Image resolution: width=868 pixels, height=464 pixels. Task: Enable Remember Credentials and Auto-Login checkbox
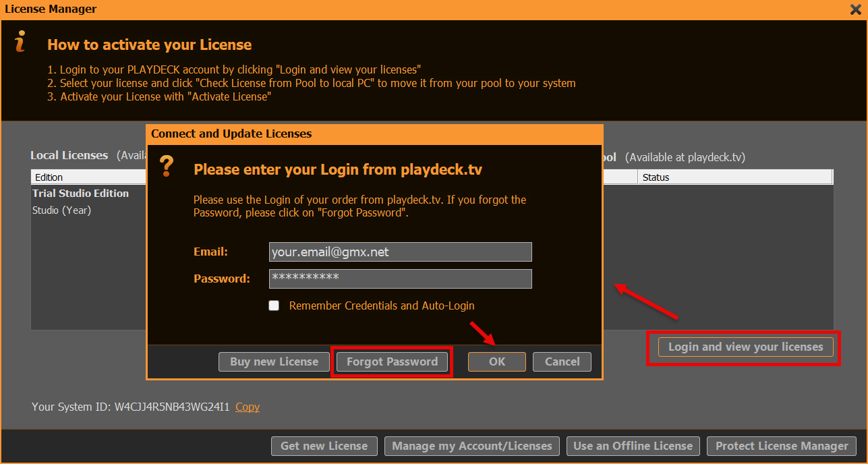coord(274,306)
